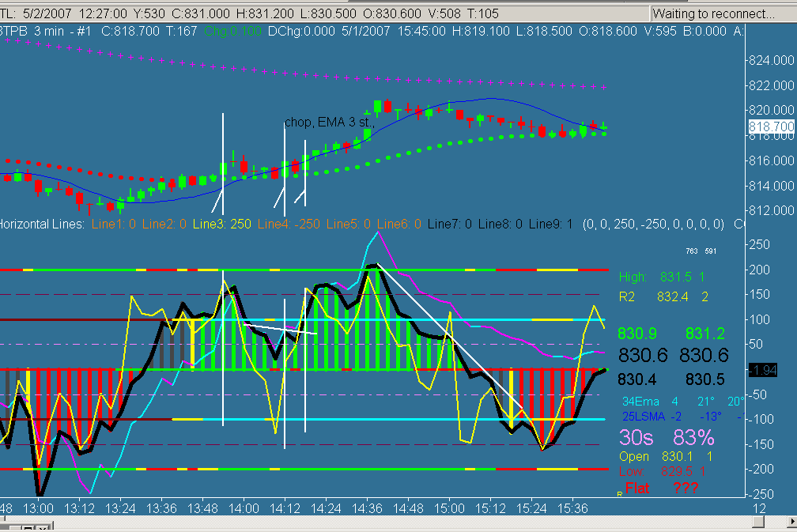Click the Line3: 250 label
This screenshot has height=532, width=797.
[221, 224]
